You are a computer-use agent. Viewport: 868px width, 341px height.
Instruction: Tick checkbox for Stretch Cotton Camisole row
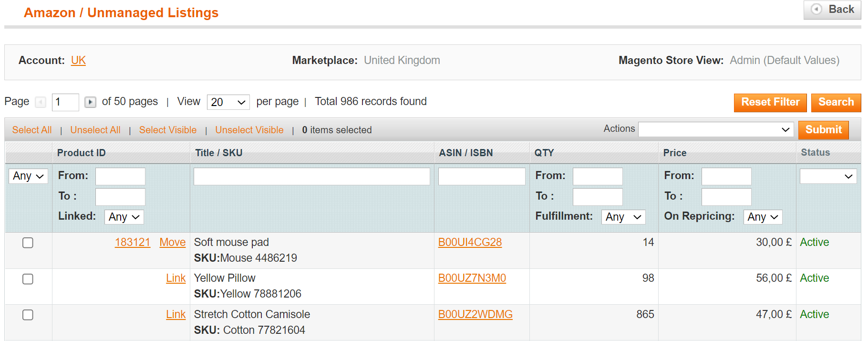tap(28, 315)
